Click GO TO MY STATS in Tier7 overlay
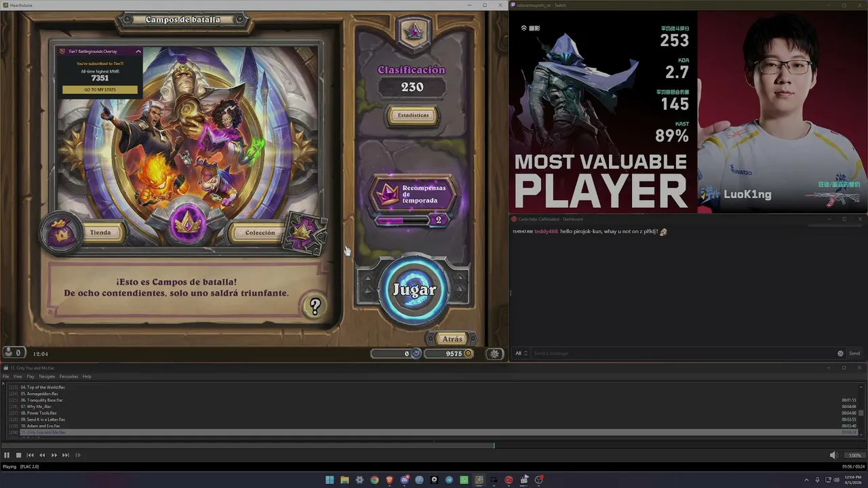Image resolution: width=868 pixels, height=488 pixels. coord(100,89)
